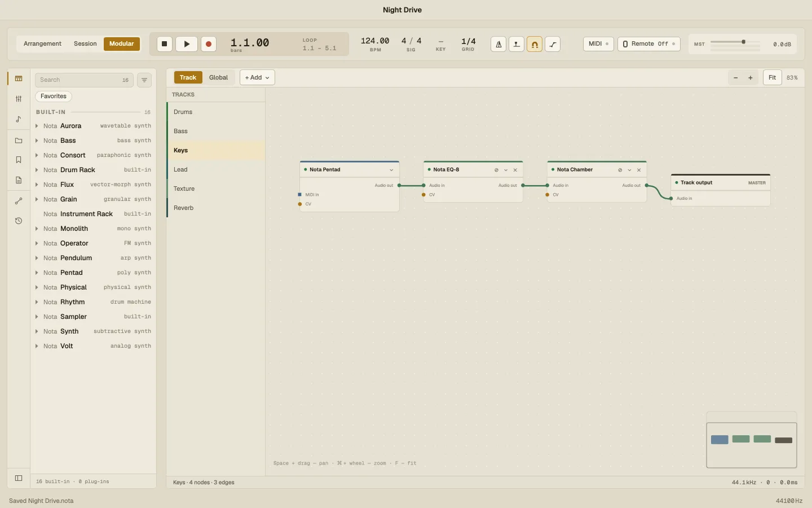Viewport: 812px width, 508px height.
Task: Zoom in the node canvas
Action: 751,78
